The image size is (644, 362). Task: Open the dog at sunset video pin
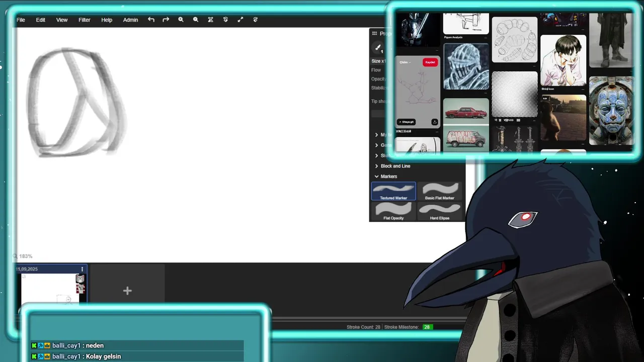click(x=563, y=118)
